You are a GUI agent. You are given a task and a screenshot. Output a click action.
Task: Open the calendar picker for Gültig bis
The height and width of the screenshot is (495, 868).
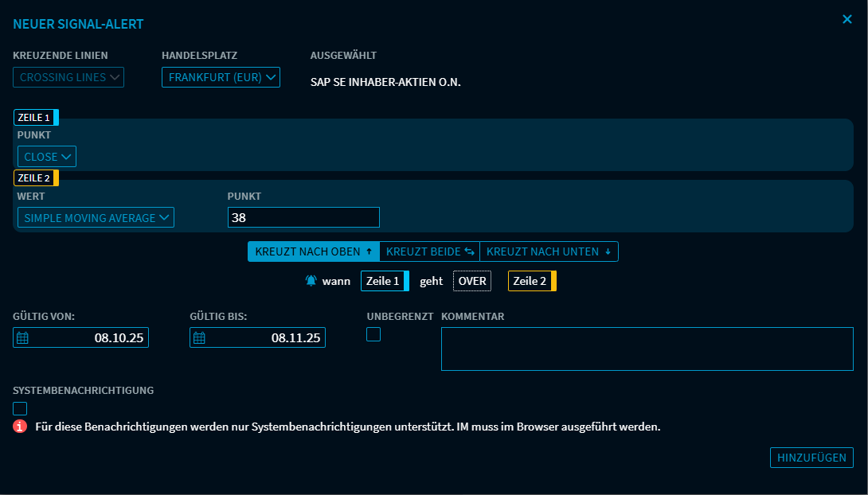pyautogui.click(x=197, y=337)
